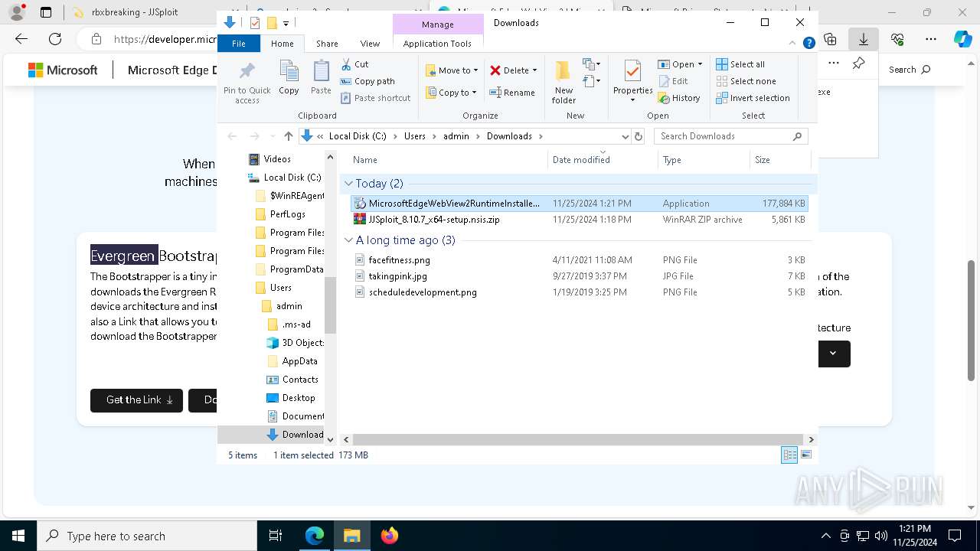The image size is (980, 551).
Task: Go up one folder level
Action: coord(288,136)
